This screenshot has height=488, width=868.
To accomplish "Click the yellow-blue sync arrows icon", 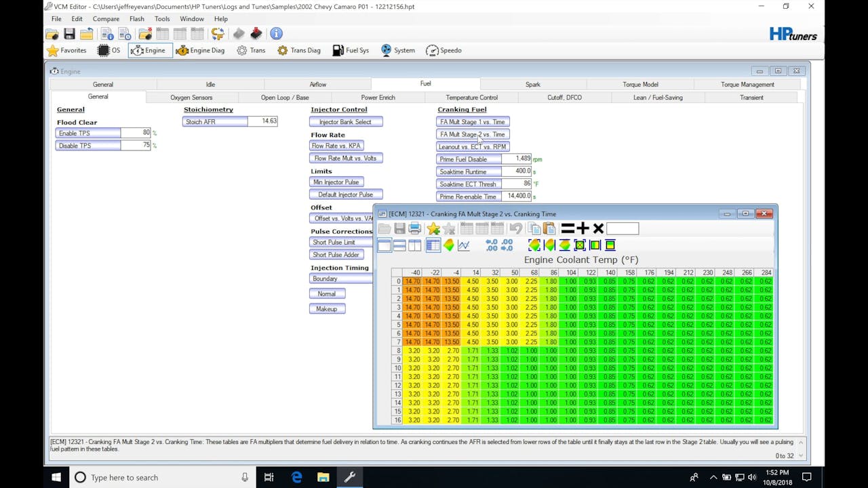I will 218,34.
